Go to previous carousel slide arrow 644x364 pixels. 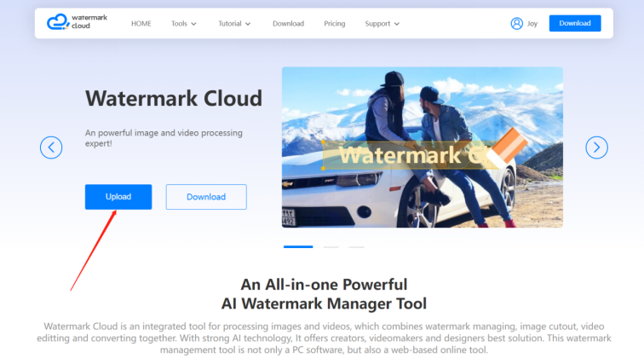51,147
